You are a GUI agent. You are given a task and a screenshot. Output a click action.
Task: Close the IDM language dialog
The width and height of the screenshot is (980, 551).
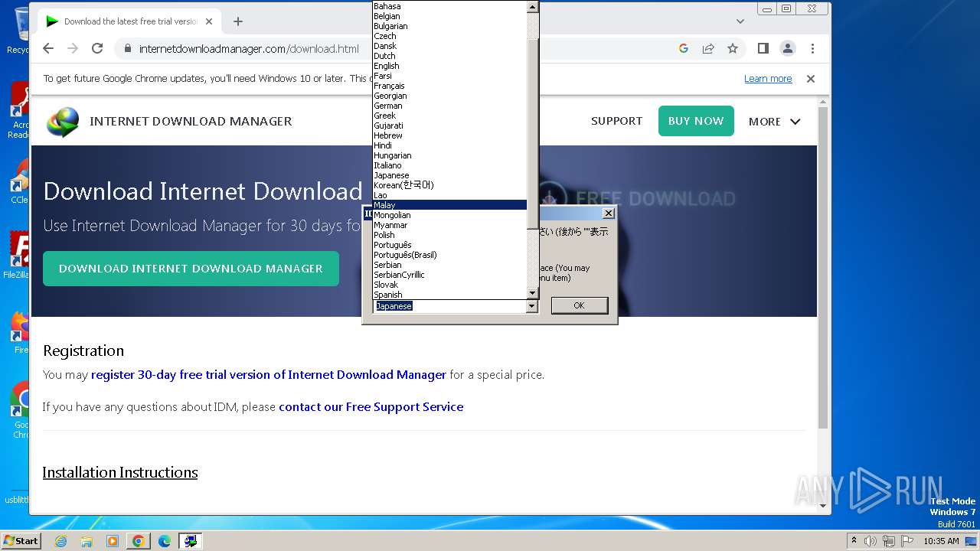tap(609, 214)
